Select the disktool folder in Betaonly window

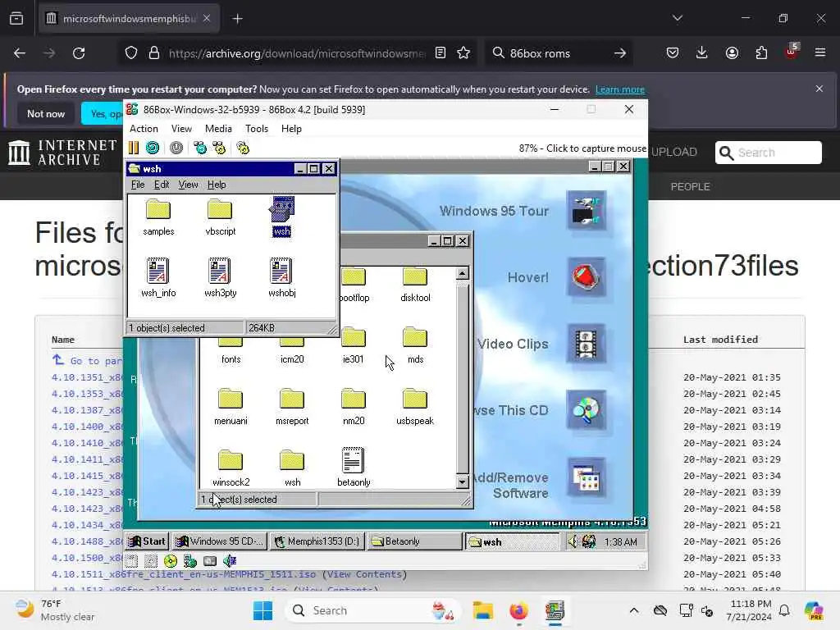(x=415, y=285)
